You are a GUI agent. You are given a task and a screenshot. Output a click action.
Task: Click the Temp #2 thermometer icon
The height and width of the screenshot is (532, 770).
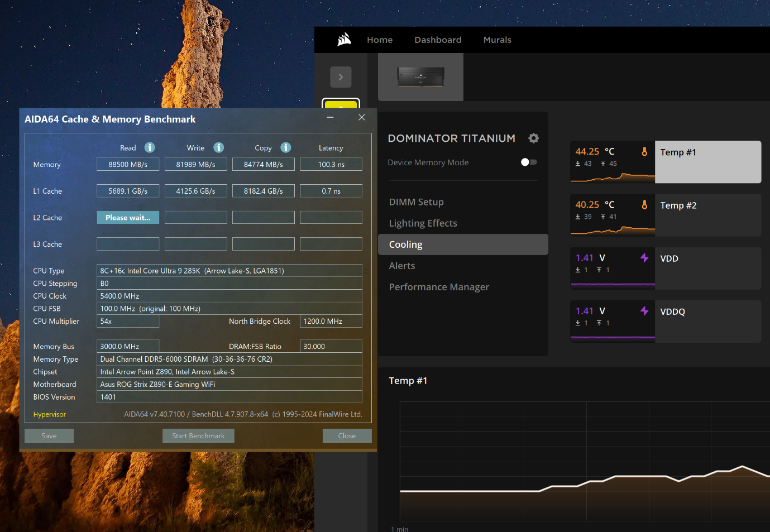point(644,204)
